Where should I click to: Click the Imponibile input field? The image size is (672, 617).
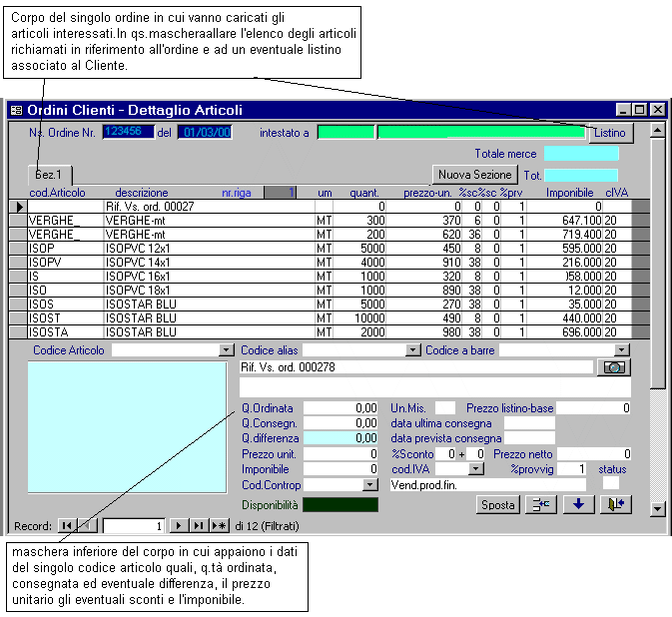point(340,469)
